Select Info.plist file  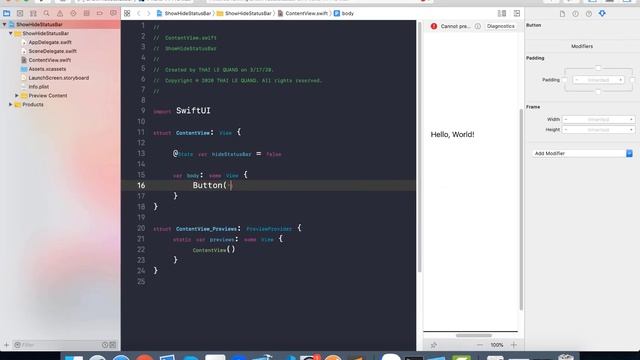click(x=38, y=87)
